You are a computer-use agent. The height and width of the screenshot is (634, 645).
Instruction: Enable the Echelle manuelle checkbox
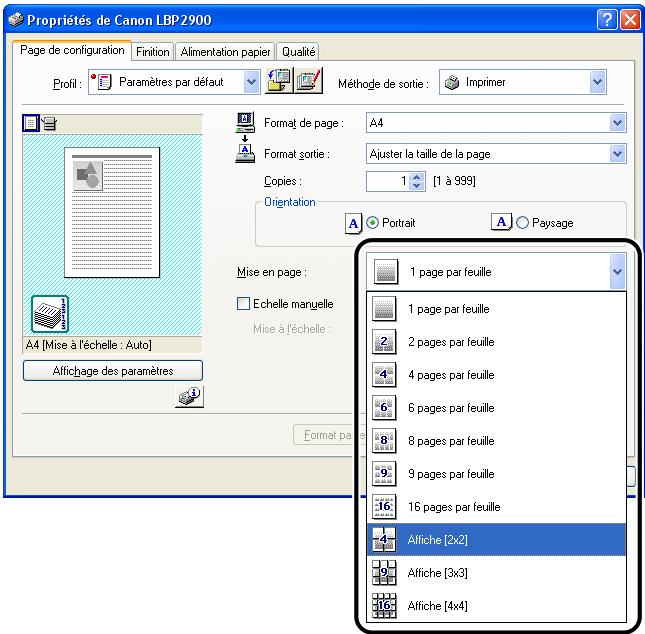pyautogui.click(x=243, y=304)
